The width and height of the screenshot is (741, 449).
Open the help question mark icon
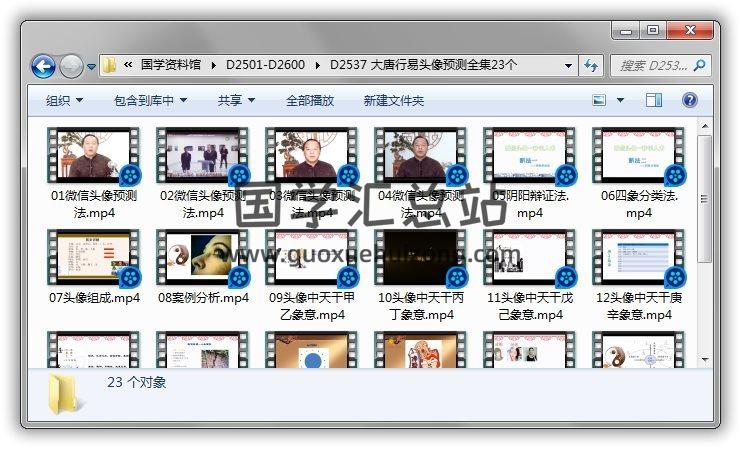tap(689, 100)
